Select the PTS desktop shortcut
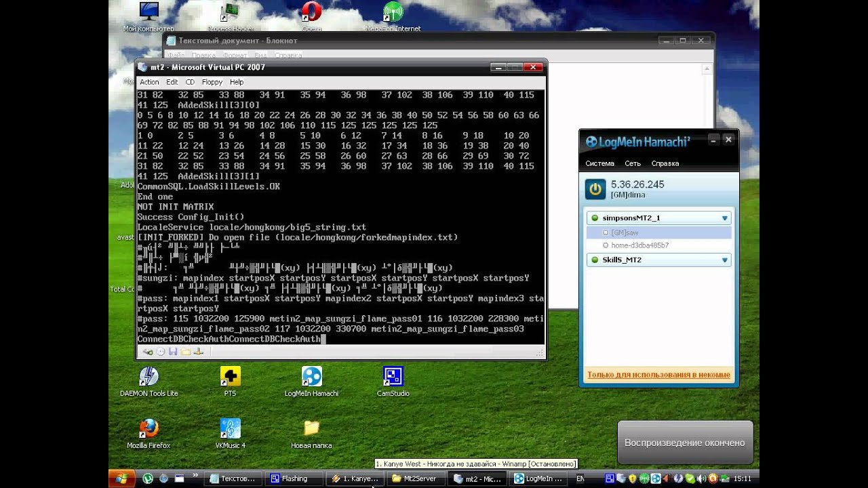 (230, 382)
